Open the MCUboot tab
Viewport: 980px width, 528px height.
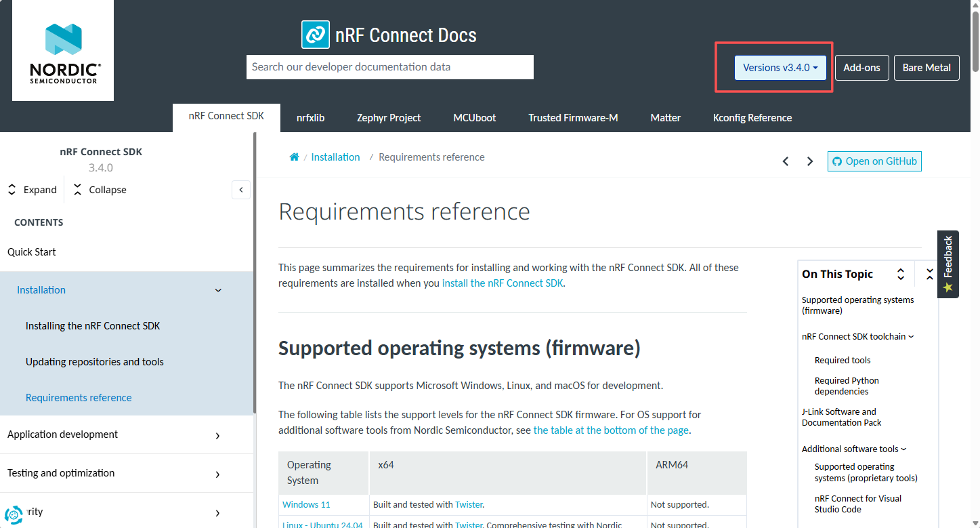click(x=475, y=118)
